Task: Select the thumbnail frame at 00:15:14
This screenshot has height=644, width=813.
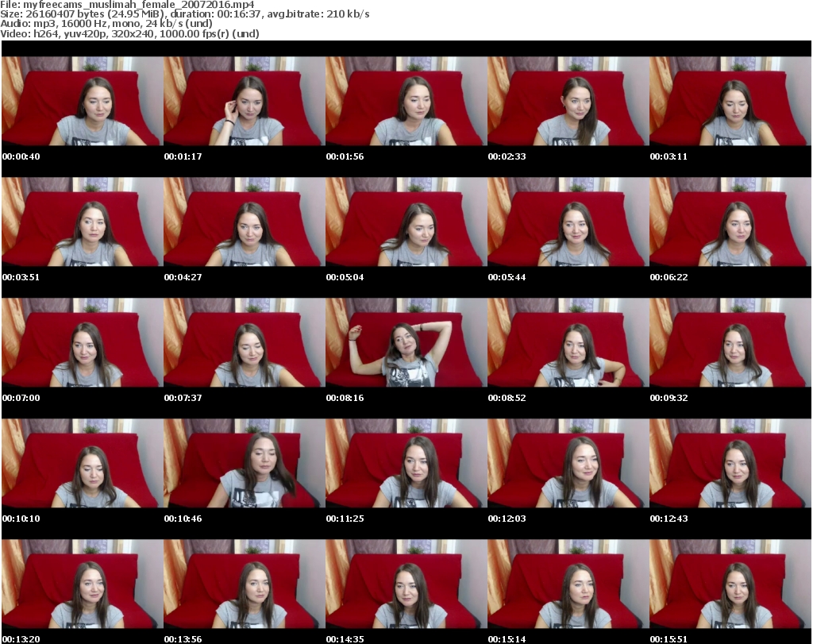Action: [x=568, y=584]
